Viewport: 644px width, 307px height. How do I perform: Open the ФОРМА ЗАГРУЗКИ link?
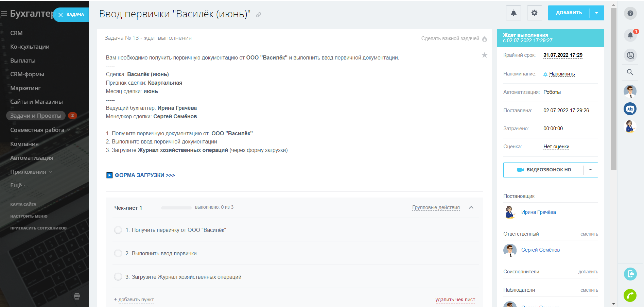pyautogui.click(x=145, y=175)
